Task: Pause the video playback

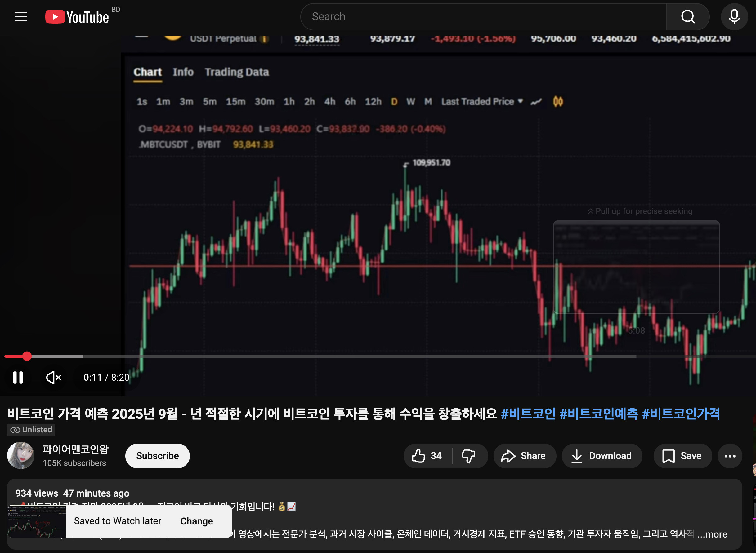Action: pos(18,378)
